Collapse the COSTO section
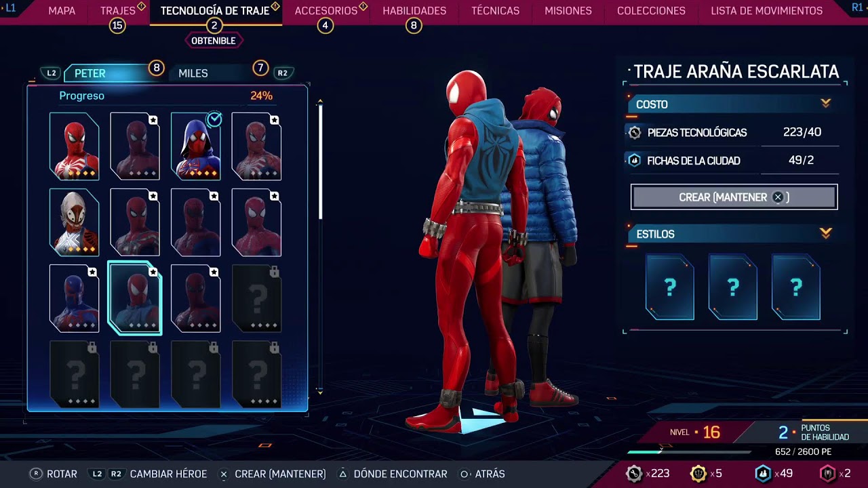868x488 pixels. click(x=826, y=104)
